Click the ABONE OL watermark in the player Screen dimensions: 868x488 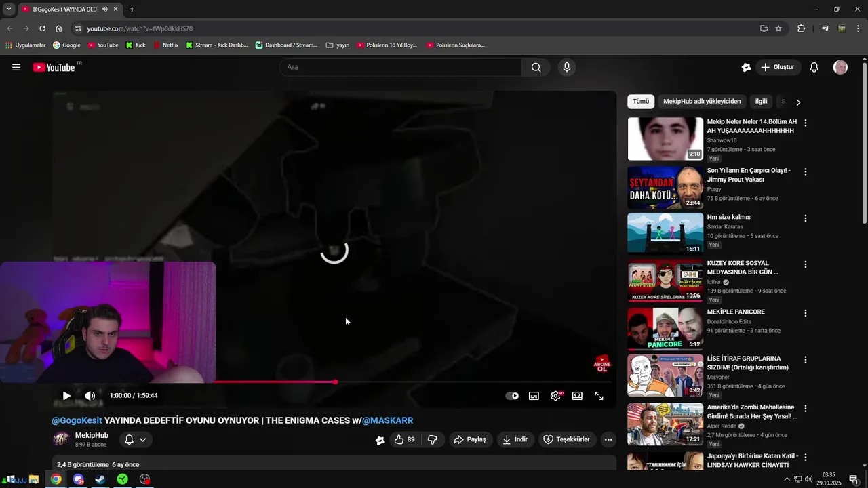pos(601,364)
